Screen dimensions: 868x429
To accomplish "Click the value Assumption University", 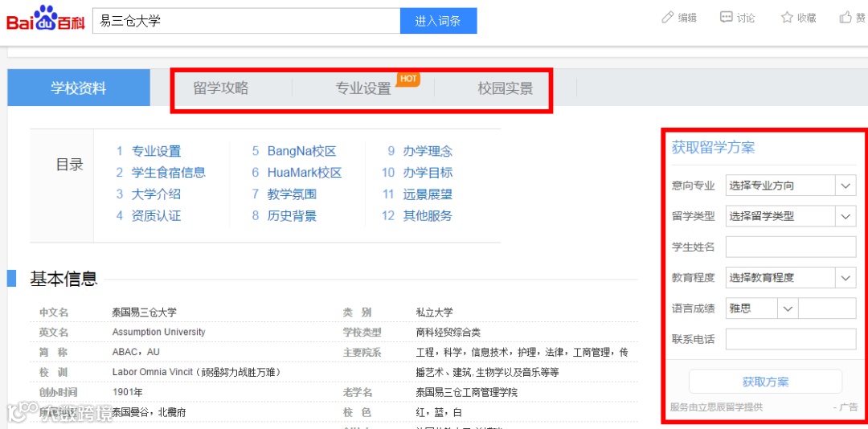I will [158, 332].
